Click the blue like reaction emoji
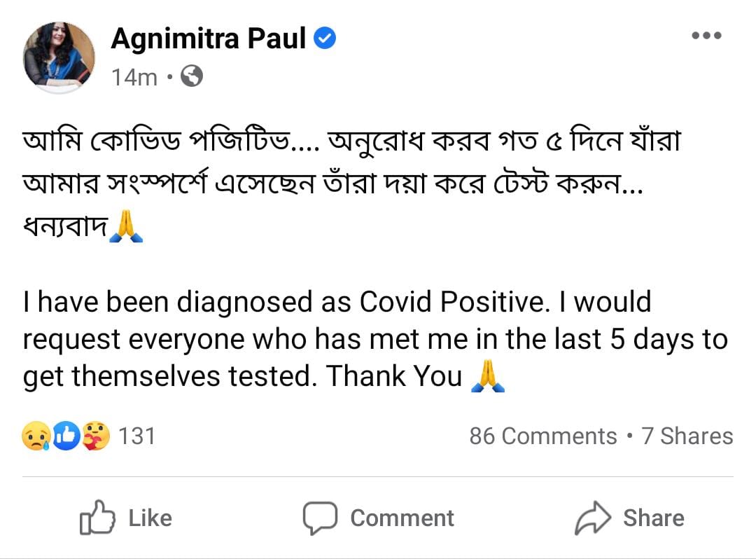The width and height of the screenshot is (756, 559). point(66,436)
